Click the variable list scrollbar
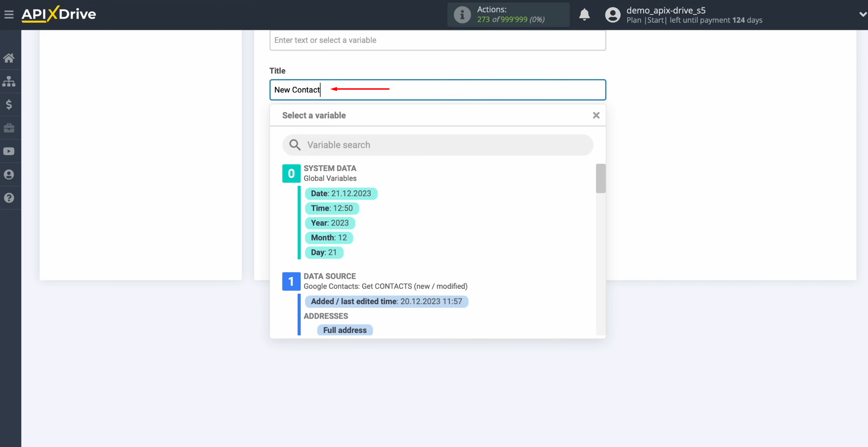868x447 pixels. tap(601, 178)
